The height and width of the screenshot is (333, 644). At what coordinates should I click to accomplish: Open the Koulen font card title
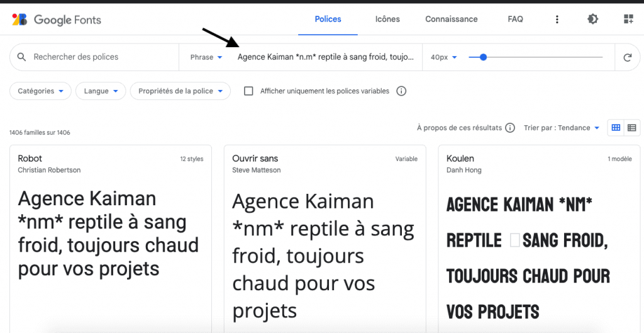(x=460, y=158)
